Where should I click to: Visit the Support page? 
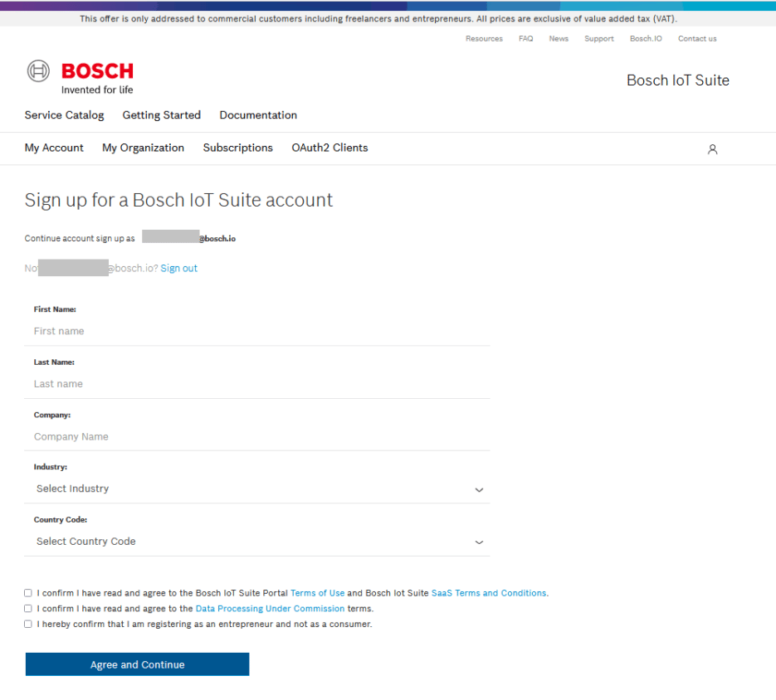pos(598,38)
